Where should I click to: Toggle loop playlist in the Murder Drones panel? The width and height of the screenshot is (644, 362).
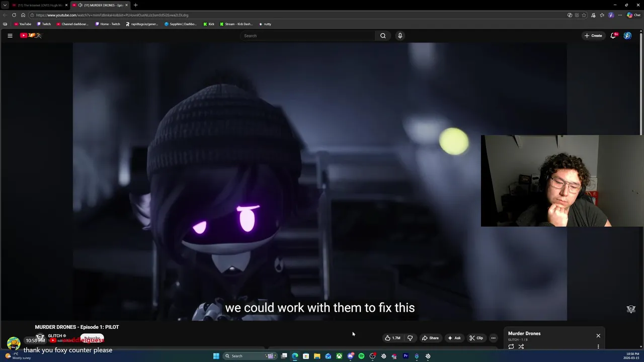point(511,346)
